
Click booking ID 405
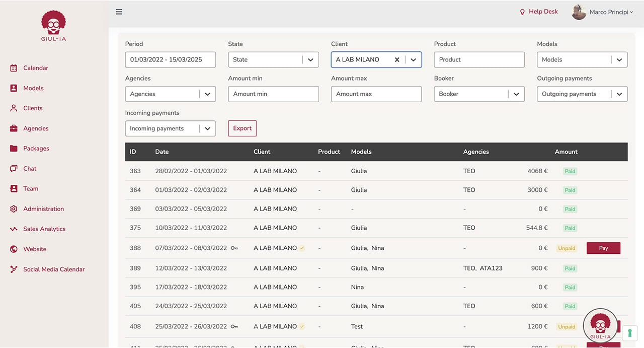(x=135, y=306)
